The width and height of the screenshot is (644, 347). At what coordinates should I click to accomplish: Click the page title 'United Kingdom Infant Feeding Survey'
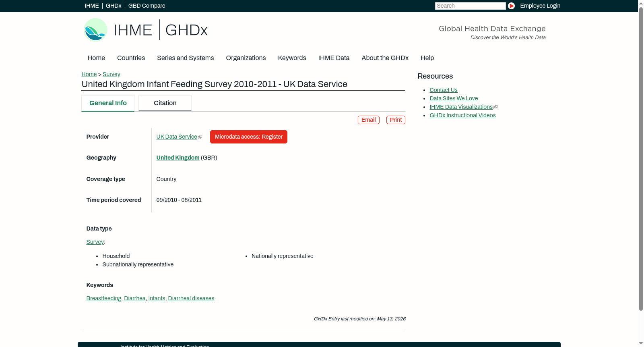[x=215, y=84]
